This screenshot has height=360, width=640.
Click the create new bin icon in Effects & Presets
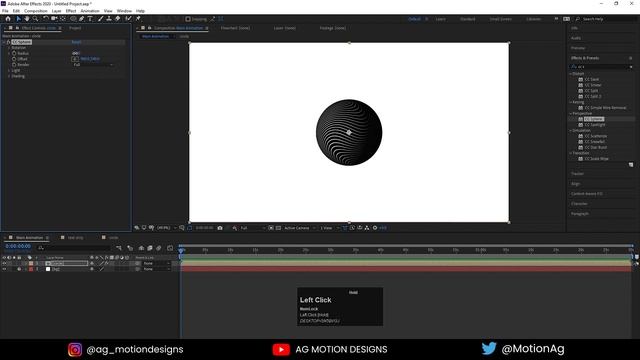631,165
